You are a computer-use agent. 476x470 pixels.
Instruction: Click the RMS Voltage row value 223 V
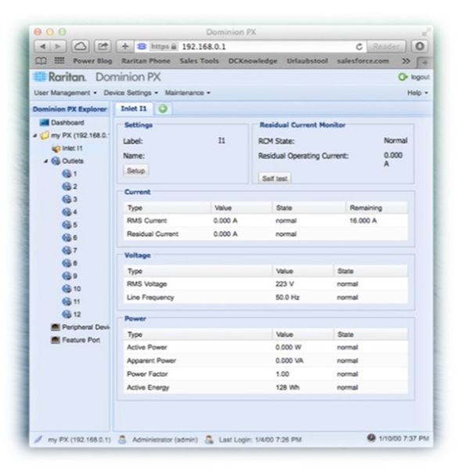point(284,284)
